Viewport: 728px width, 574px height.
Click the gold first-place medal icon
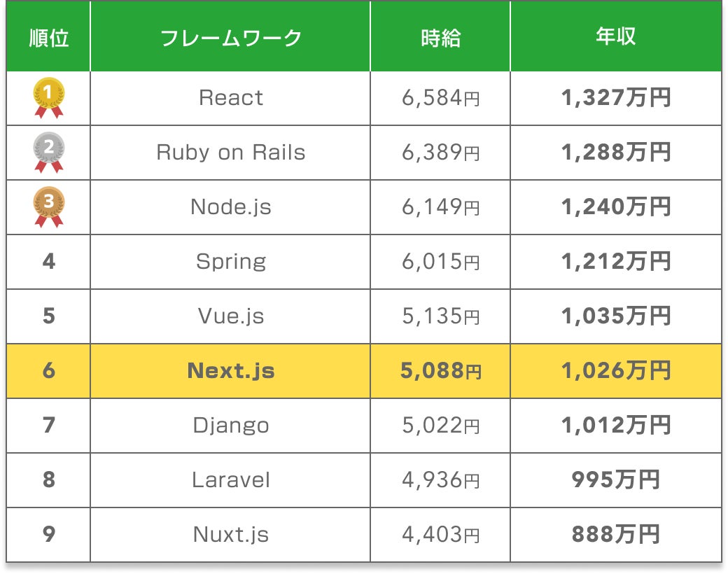[49, 97]
